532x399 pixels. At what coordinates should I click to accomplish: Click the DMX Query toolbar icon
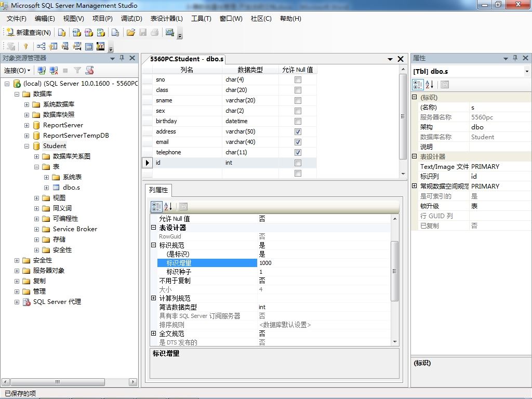pos(89,33)
